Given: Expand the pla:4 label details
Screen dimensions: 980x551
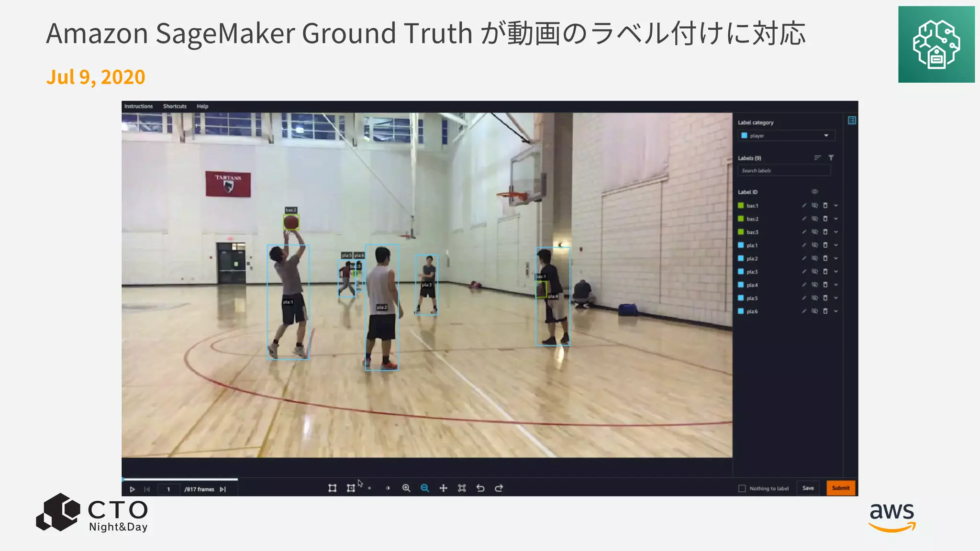Looking at the screenshot, I should click(836, 285).
